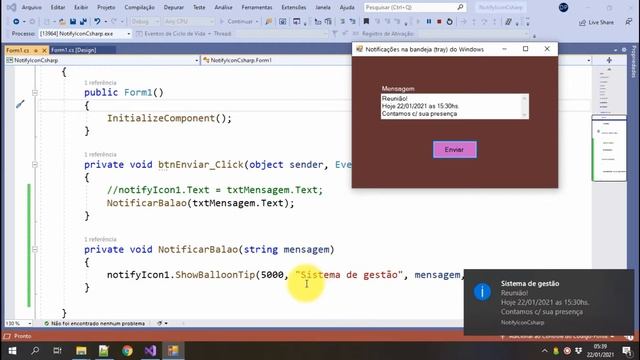Open the Editar menu
Viewport: 640px width, 360px height.
[x=58, y=7]
